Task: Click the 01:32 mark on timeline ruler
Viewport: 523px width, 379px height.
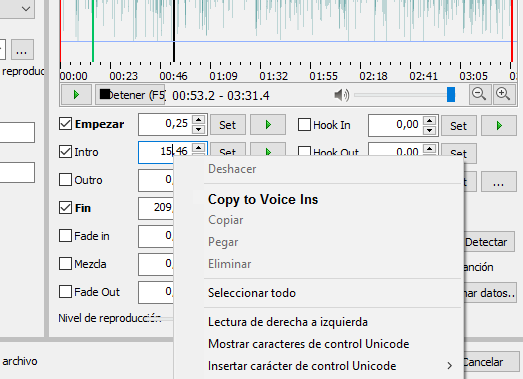Action: [274, 76]
